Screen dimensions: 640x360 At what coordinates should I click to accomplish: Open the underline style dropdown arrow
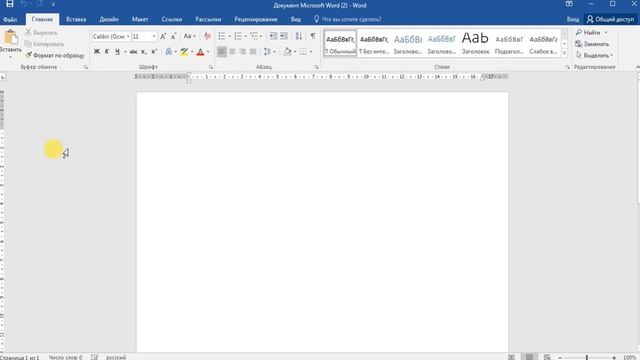pos(125,51)
